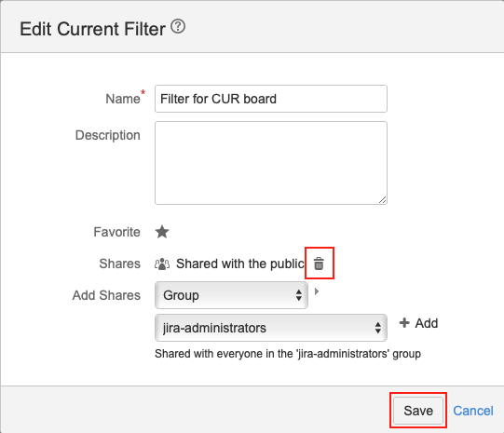Click the Description field label

pos(108,136)
